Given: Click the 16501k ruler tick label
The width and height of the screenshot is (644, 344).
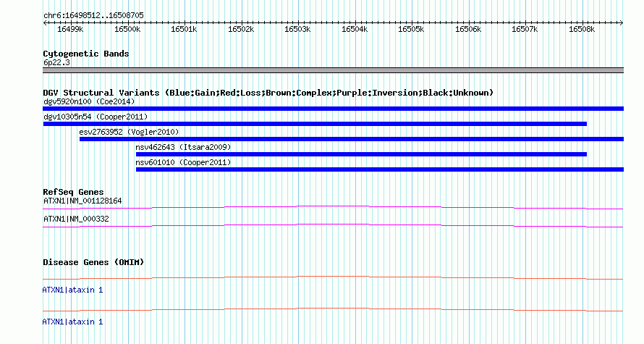Looking at the screenshot, I should [184, 29].
